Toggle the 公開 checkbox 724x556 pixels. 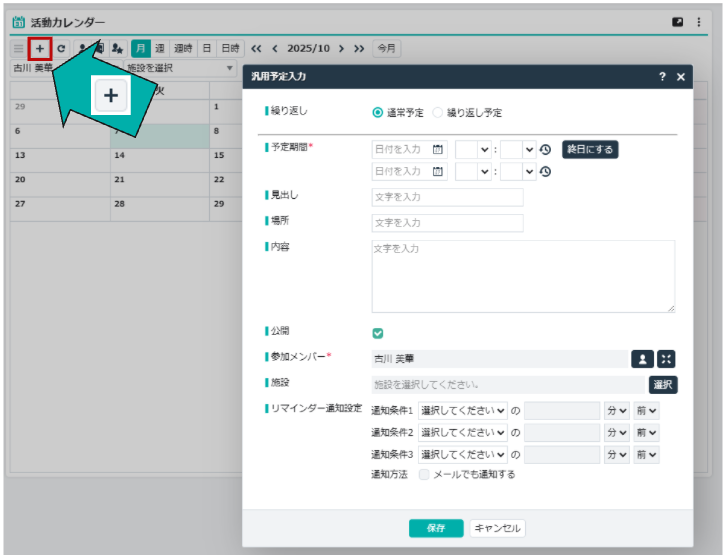378,333
